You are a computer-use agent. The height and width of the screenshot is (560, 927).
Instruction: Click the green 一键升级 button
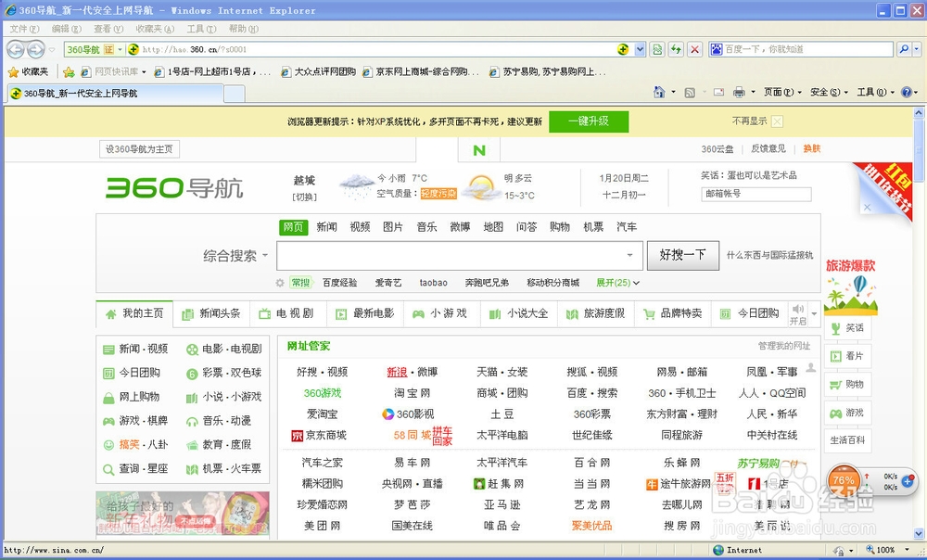(x=589, y=121)
